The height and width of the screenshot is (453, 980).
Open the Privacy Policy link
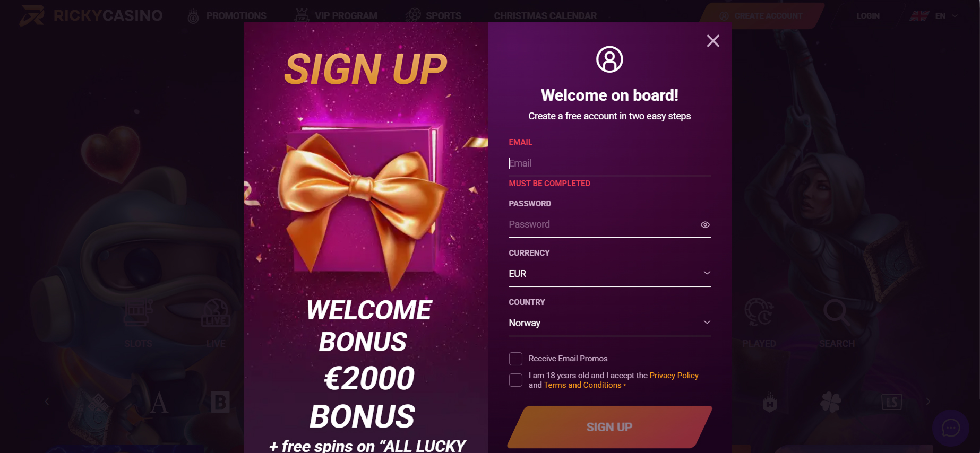674,376
